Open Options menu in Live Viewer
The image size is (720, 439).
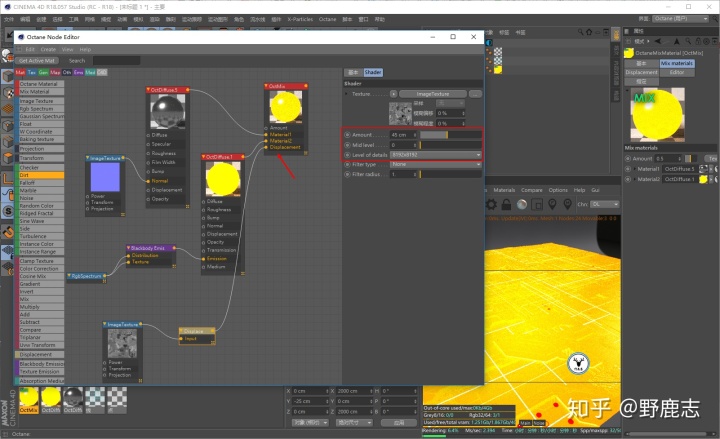[x=558, y=190]
